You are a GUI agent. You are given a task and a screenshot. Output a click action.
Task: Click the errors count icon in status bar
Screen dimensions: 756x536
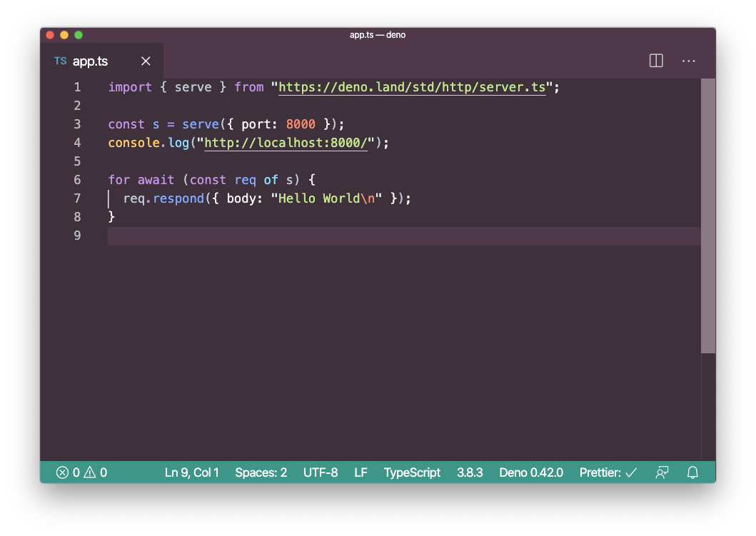coord(63,472)
